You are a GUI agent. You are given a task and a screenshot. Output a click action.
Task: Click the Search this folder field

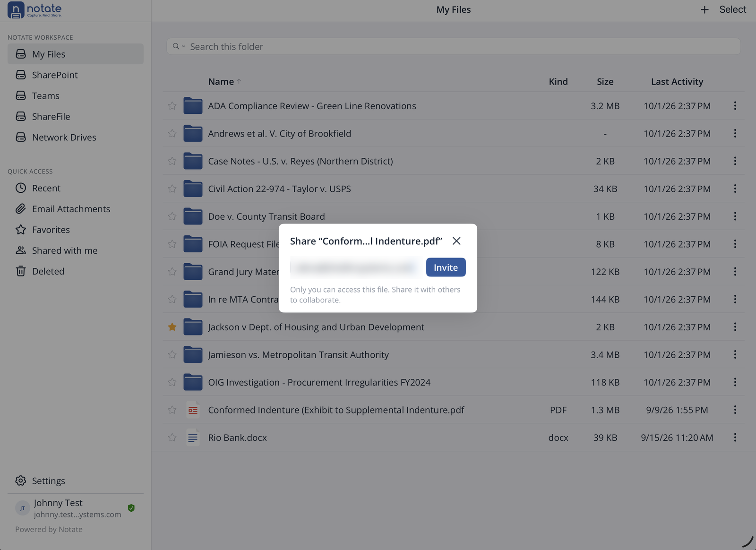pyautogui.click(x=453, y=46)
